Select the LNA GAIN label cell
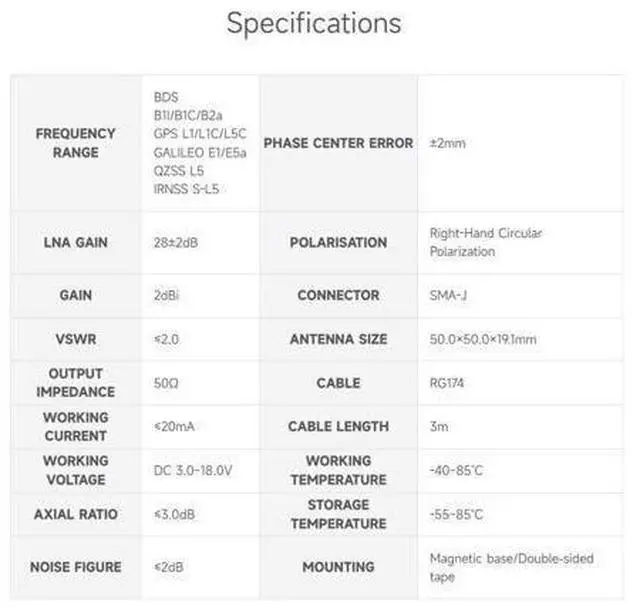Viewport: 640px width, 609px height. 76,242
